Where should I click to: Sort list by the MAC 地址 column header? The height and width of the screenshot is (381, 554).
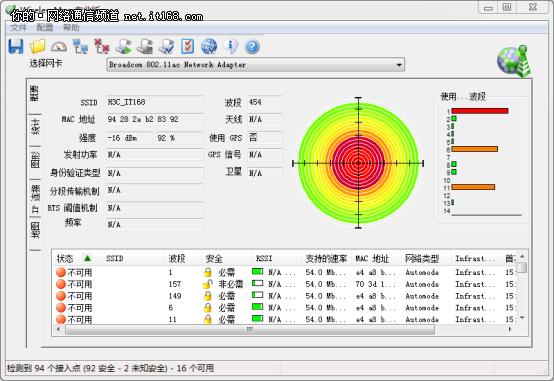[x=377, y=258]
